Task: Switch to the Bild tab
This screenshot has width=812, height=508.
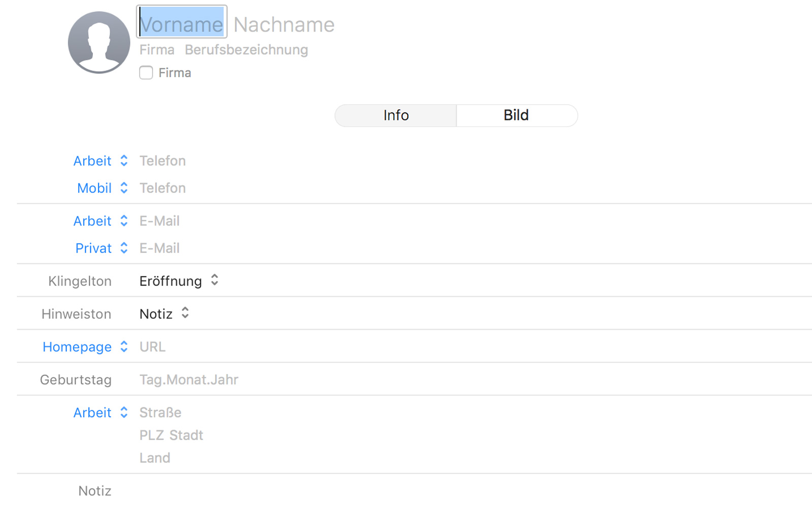Action: click(517, 115)
